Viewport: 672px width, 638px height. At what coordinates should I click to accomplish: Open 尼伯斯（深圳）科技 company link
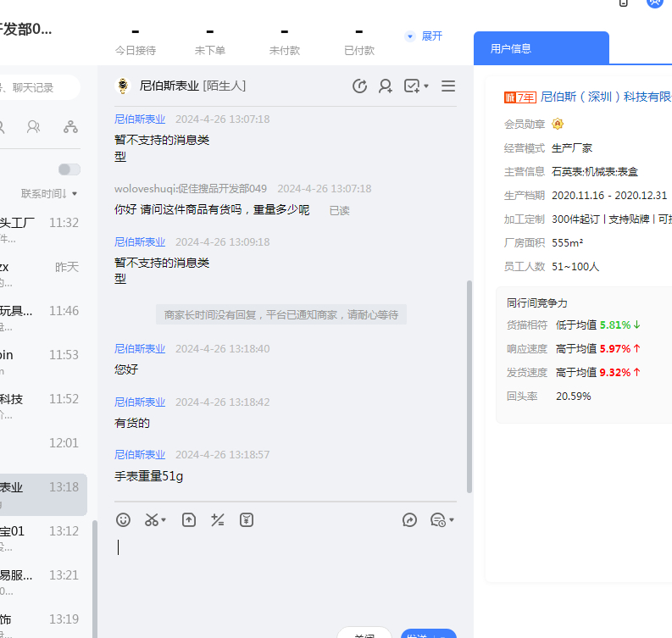coord(605,97)
